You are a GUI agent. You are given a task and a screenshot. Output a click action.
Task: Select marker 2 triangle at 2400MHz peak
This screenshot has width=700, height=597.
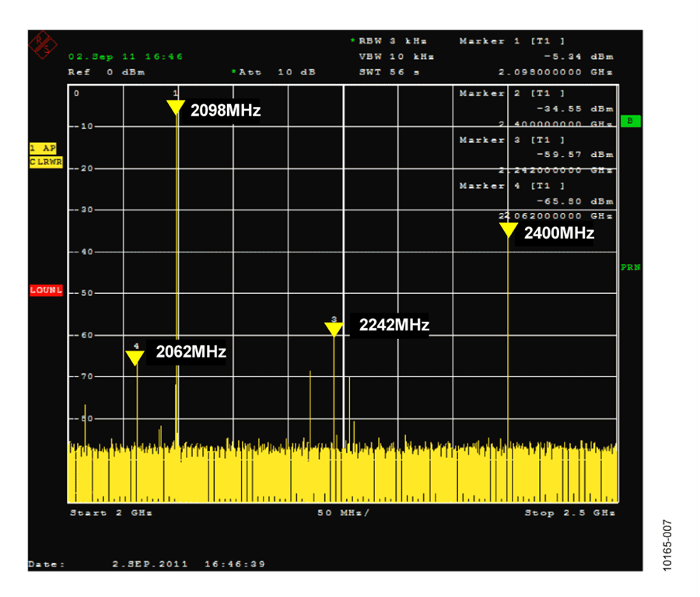pyautogui.click(x=508, y=230)
